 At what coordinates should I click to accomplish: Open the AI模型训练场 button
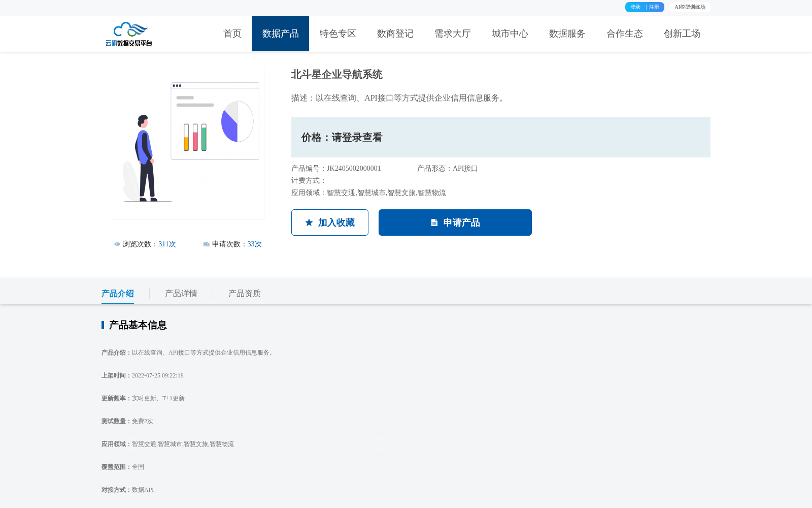tap(690, 7)
